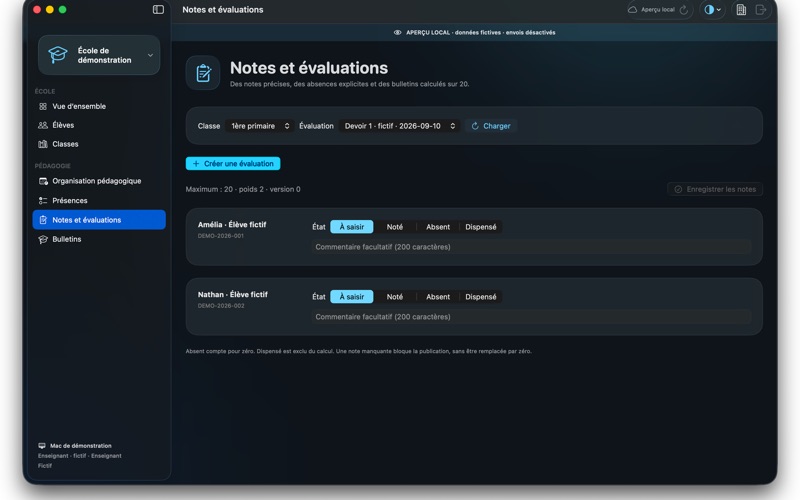Open the Classe dropdown 1ère primaire
Image resolution: width=800 pixels, height=500 pixels.
tap(260, 126)
